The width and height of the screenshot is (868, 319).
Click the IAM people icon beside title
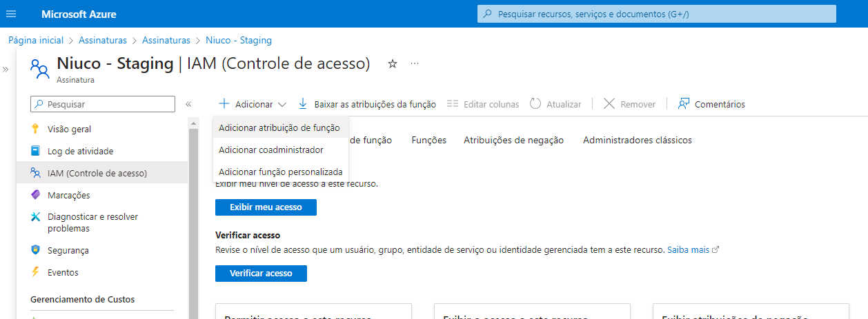pos(39,68)
